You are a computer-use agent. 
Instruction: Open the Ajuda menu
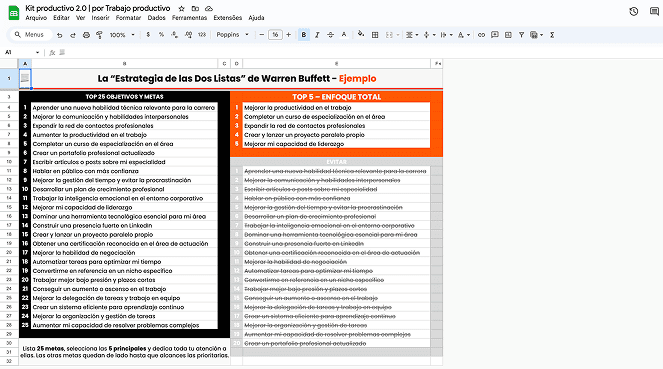coord(256,18)
